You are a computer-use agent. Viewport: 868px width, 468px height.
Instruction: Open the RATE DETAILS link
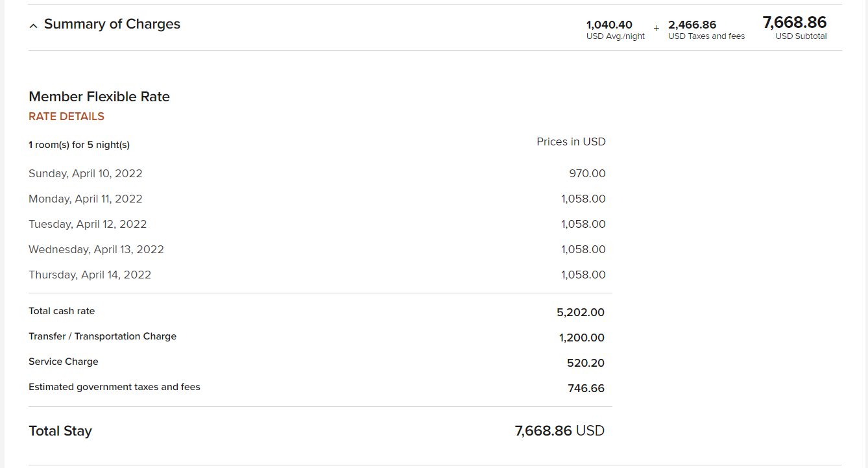[x=66, y=117]
